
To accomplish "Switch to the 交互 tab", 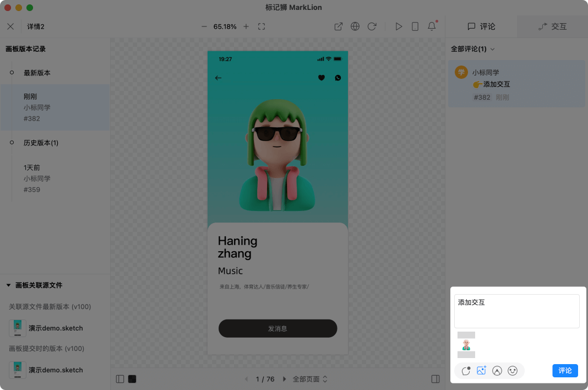I will click(x=552, y=26).
